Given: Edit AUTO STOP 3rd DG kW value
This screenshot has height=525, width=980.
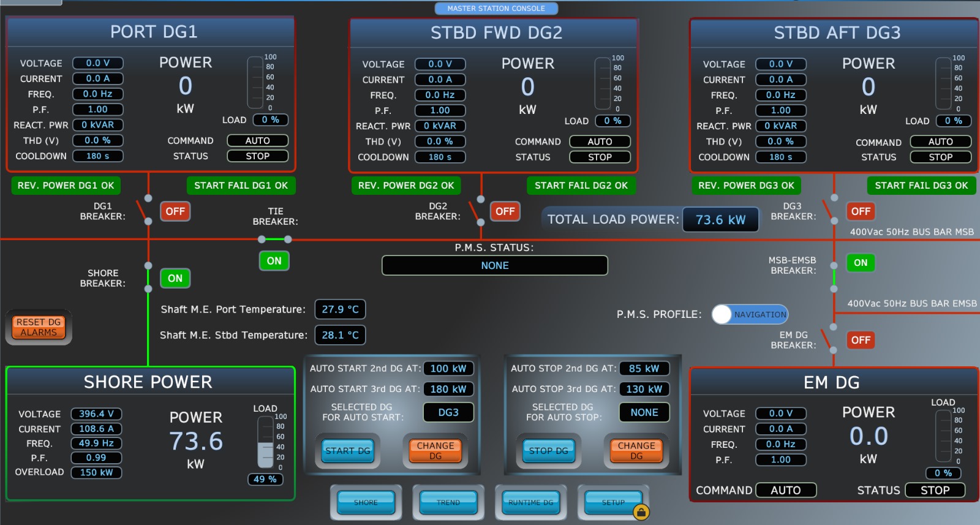Looking at the screenshot, I should coord(644,389).
